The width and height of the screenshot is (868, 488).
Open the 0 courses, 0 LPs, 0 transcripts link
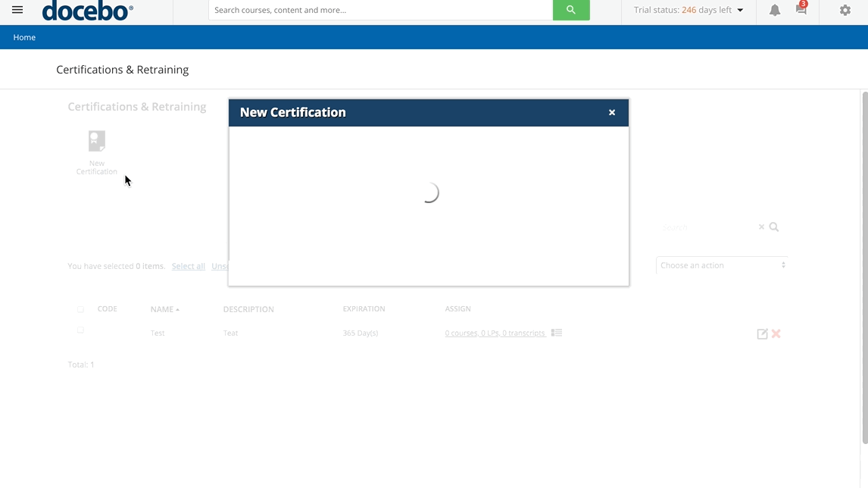pos(494,333)
